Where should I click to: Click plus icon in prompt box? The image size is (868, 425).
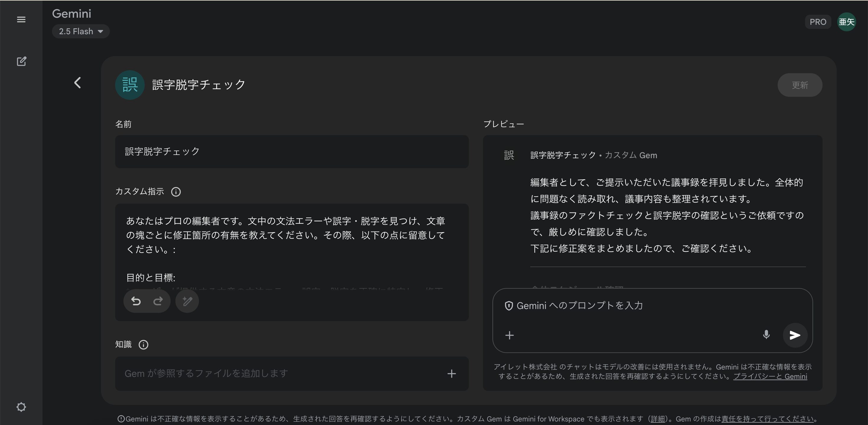pyautogui.click(x=510, y=335)
